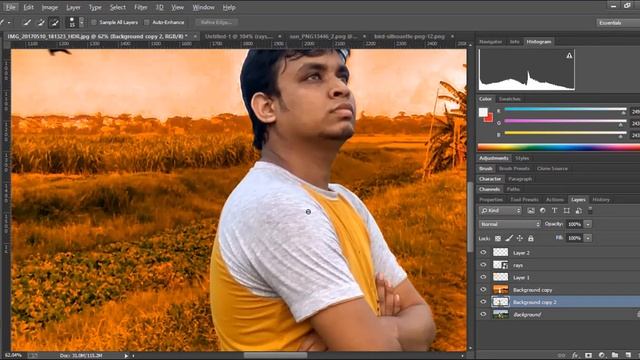Open the Help menu
640x360 pixels.
229,7
